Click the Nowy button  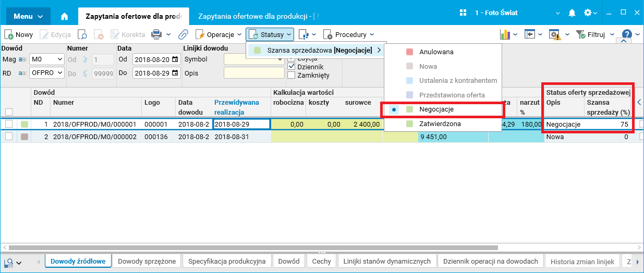coord(19,34)
